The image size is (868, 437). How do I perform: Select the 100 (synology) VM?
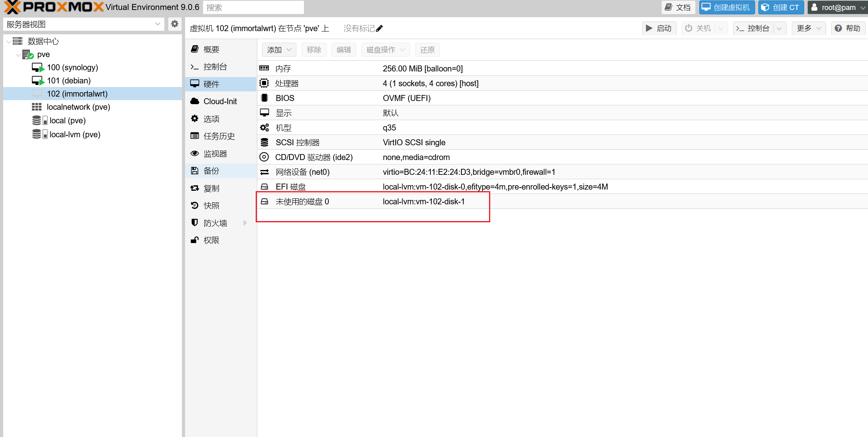pos(72,67)
